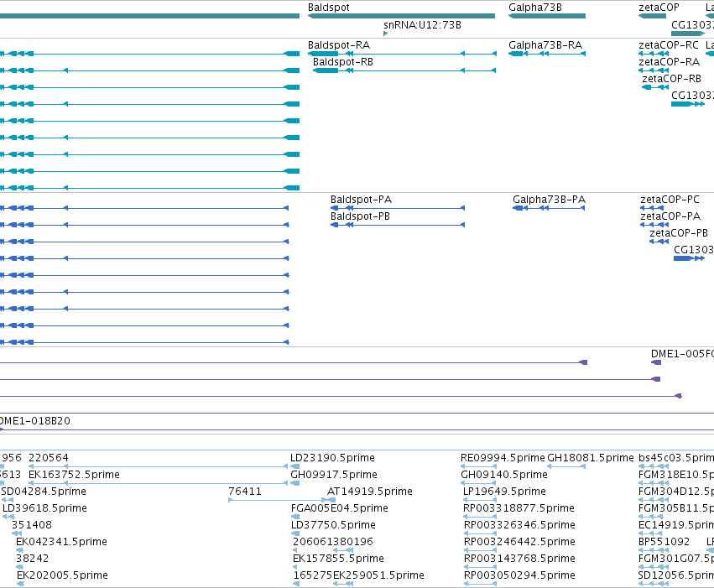The image size is (714, 588).
Task: Click the LD39618.5prime EST label
Action: pos(44,508)
